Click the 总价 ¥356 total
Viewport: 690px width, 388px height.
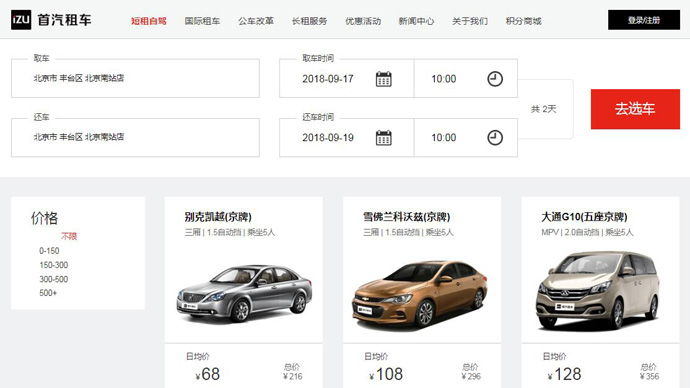click(649, 372)
